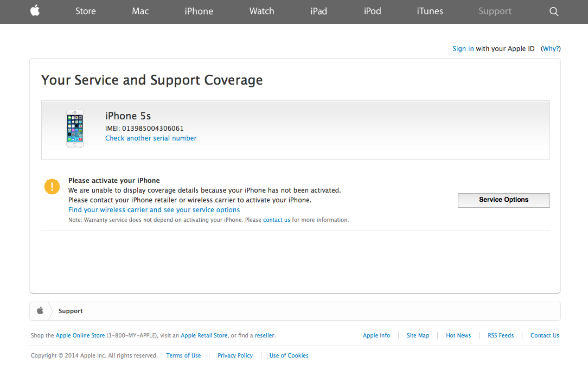Click the yellow warning exclamation icon

click(x=52, y=187)
